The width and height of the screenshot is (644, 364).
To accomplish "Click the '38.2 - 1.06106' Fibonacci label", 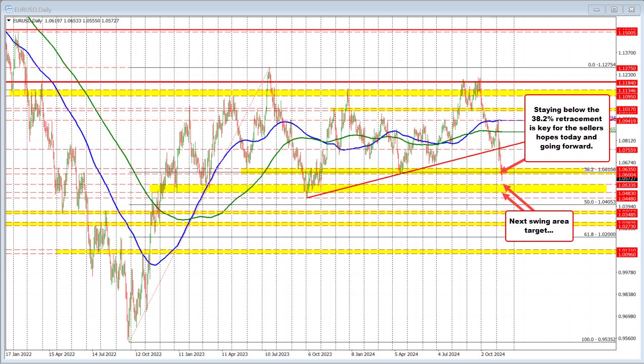I will [x=599, y=169].
